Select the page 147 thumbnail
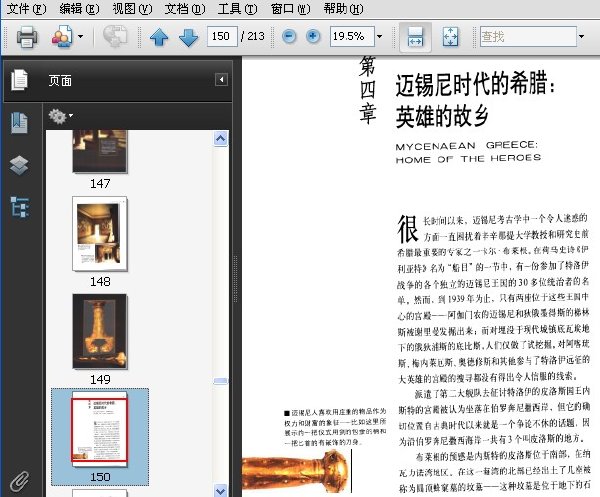Screen dimensions: 600x497 (x=99, y=151)
